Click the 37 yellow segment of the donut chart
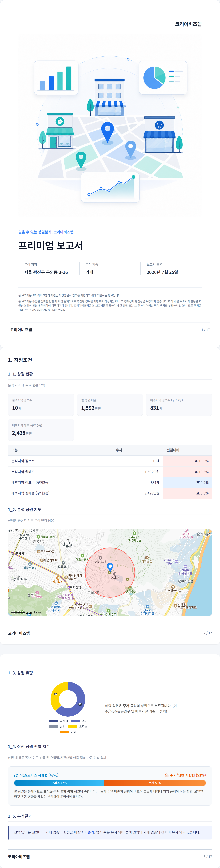Screen dimensions: 220x868 56,694
